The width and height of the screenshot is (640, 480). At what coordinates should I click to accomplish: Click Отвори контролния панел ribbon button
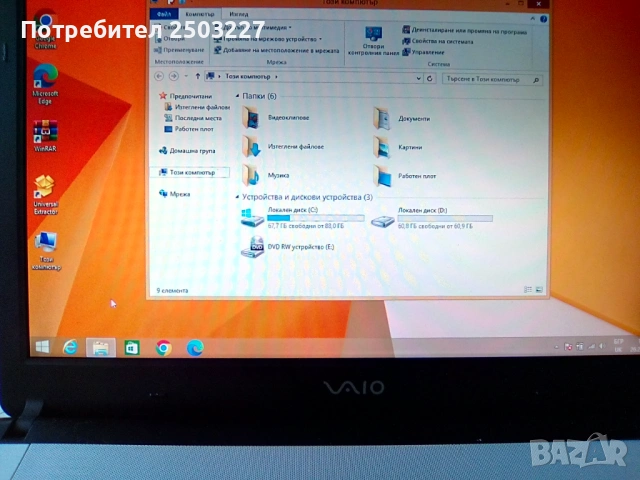click(x=373, y=41)
